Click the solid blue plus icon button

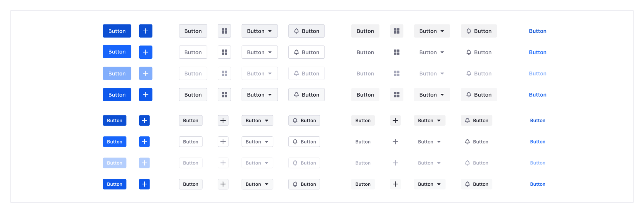click(145, 31)
